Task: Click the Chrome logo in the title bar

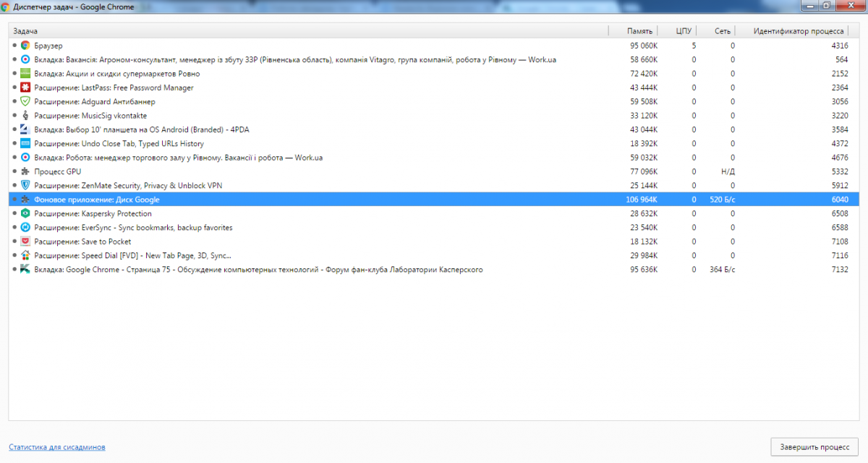Action: point(6,7)
